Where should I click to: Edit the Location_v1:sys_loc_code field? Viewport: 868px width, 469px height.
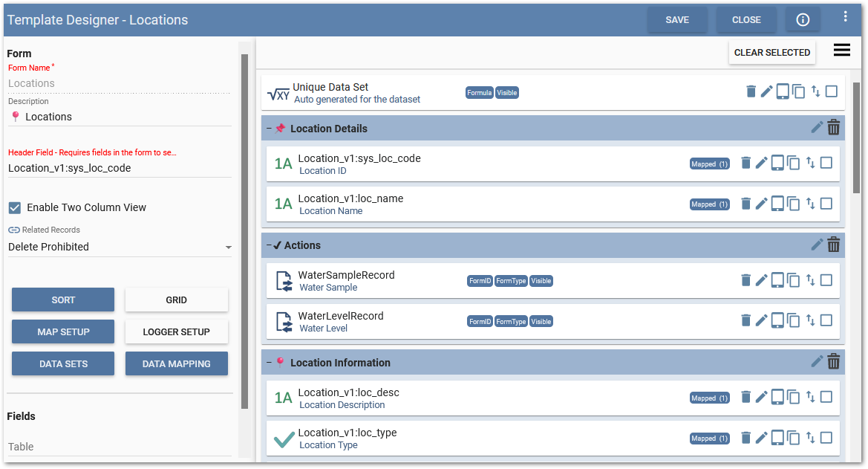pyautogui.click(x=761, y=163)
